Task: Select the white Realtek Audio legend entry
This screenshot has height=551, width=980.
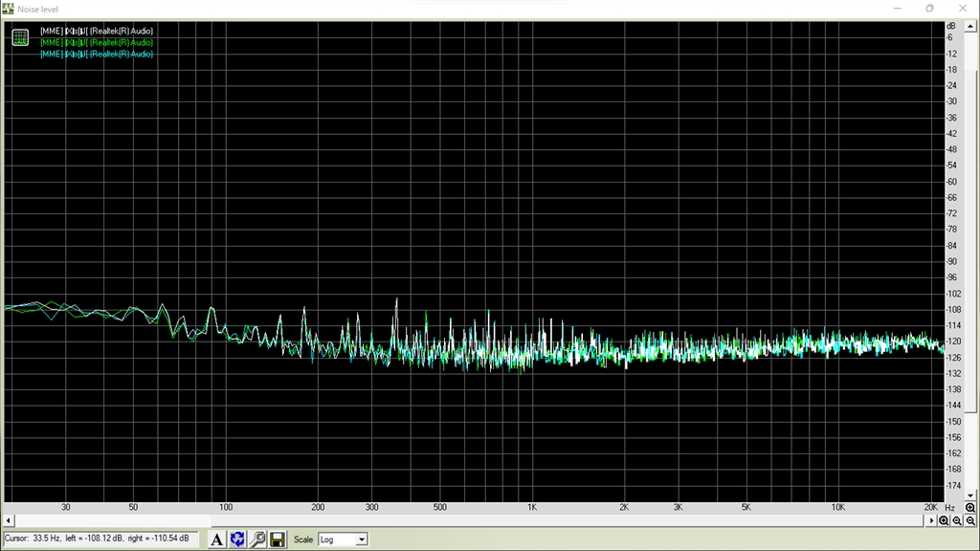Action: (x=97, y=31)
